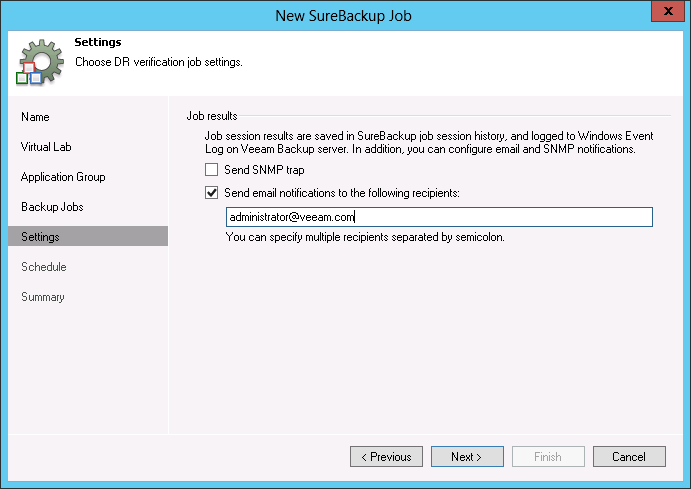Viewport: 691px width, 489px height.
Task: Select the Settings step in sidebar
Action: tap(40, 237)
